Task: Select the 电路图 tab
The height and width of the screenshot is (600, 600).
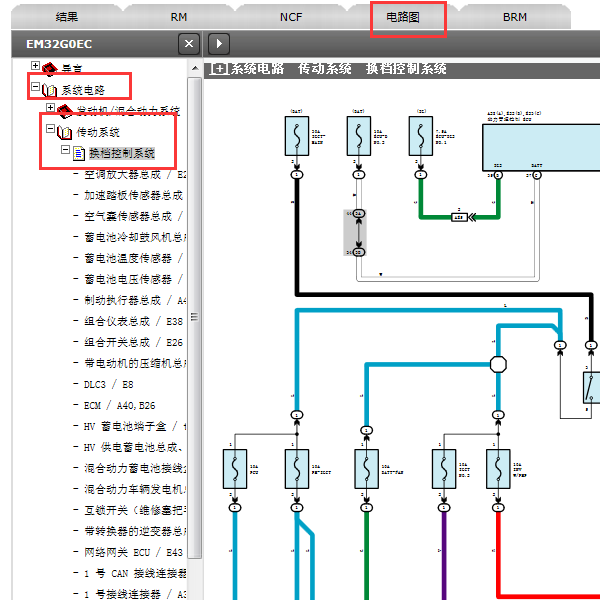Action: [x=403, y=17]
